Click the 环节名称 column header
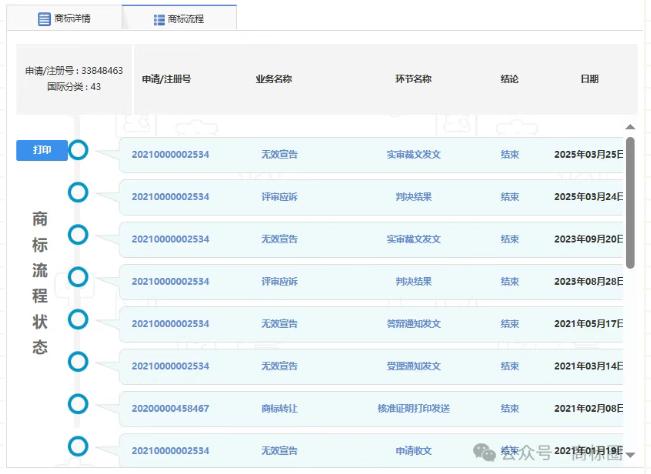651x474 pixels. [x=413, y=79]
